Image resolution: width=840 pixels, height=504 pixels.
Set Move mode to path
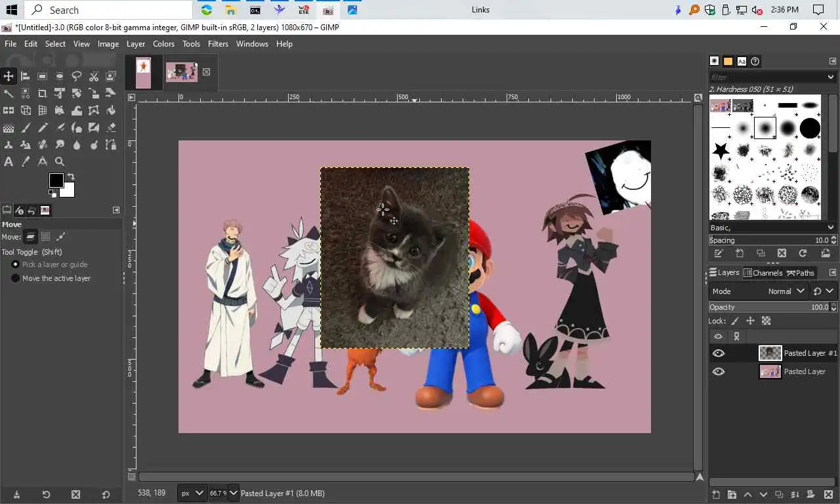(61, 236)
